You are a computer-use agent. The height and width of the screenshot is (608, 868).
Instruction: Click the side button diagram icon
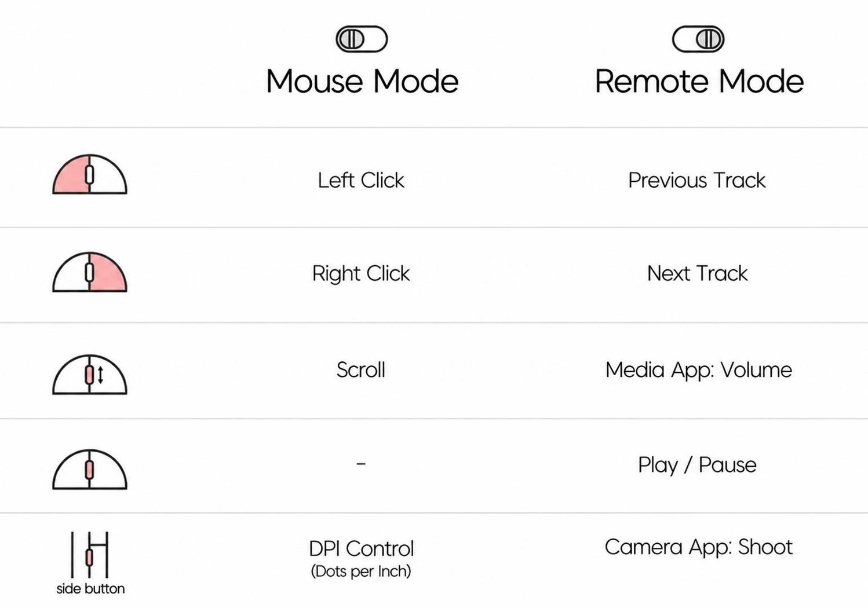(x=90, y=555)
